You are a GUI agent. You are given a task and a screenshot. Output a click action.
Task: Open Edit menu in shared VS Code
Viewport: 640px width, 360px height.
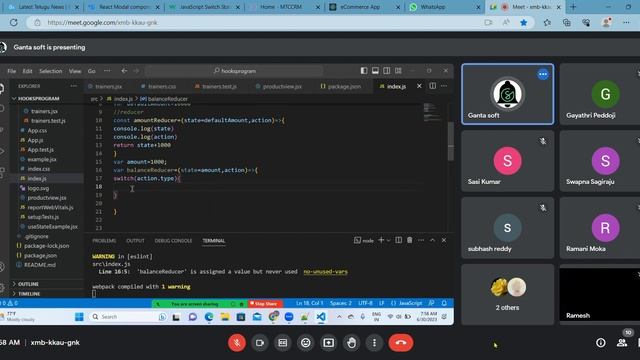coord(27,71)
